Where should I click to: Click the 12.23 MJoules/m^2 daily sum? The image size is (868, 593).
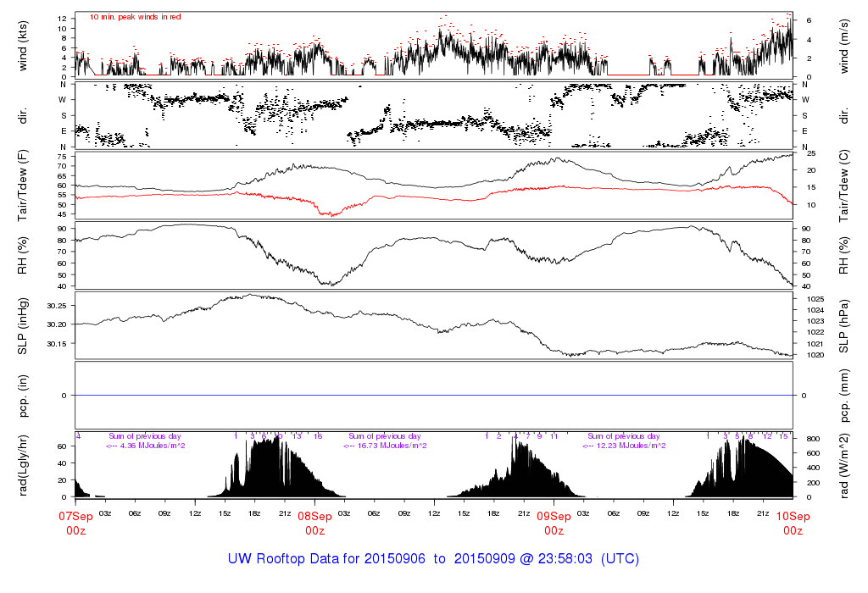point(625,446)
